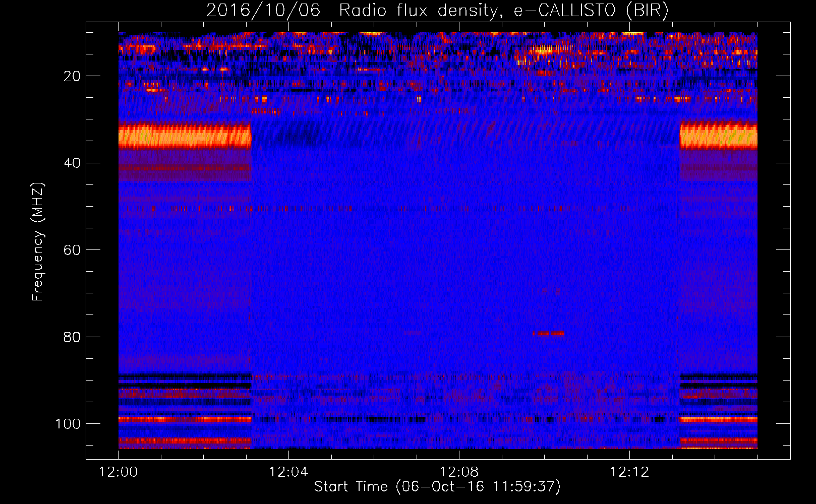Click the bright orange band after 12:12 near 35 MHz
The width and height of the screenshot is (816, 504).
click(719, 136)
